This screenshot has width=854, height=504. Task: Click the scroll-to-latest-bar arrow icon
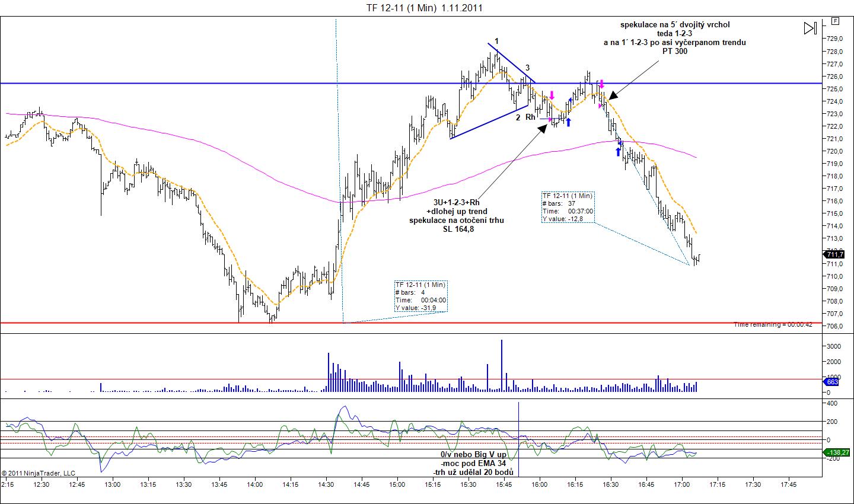click(811, 28)
